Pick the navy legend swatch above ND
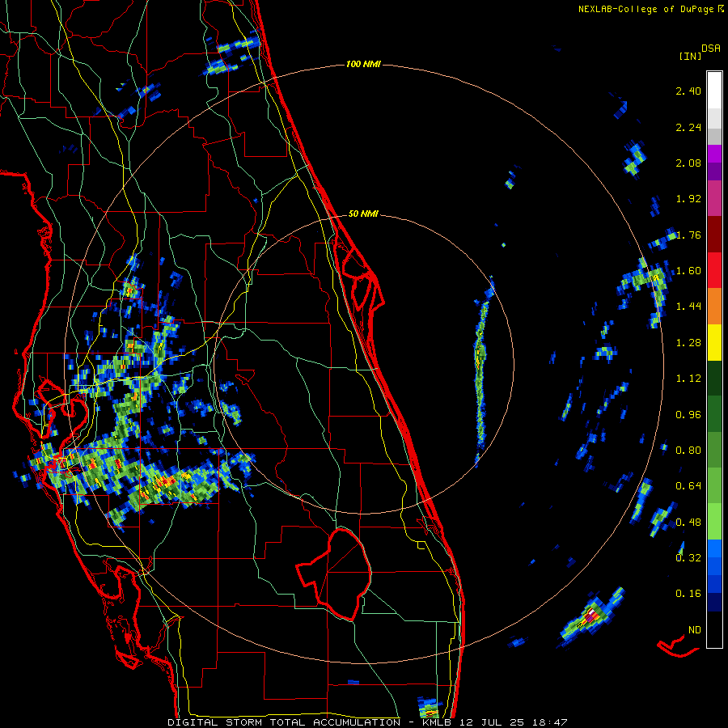 [x=714, y=603]
